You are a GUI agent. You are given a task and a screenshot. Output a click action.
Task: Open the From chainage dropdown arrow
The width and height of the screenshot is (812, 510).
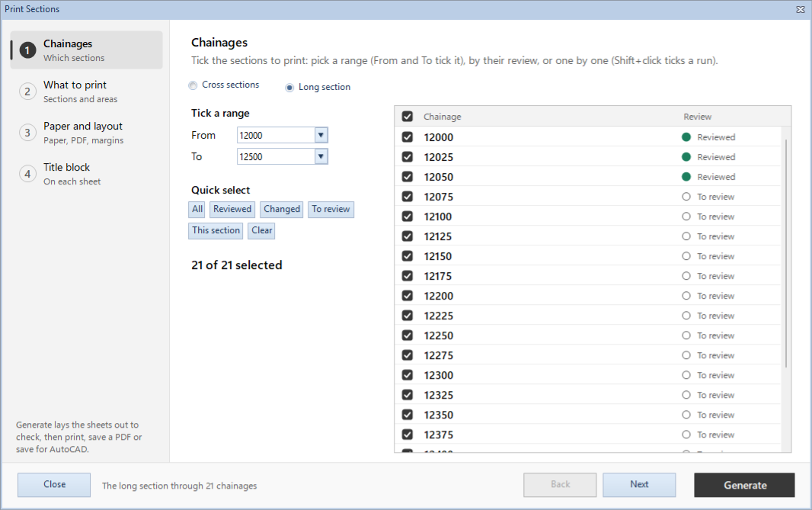pyautogui.click(x=321, y=135)
